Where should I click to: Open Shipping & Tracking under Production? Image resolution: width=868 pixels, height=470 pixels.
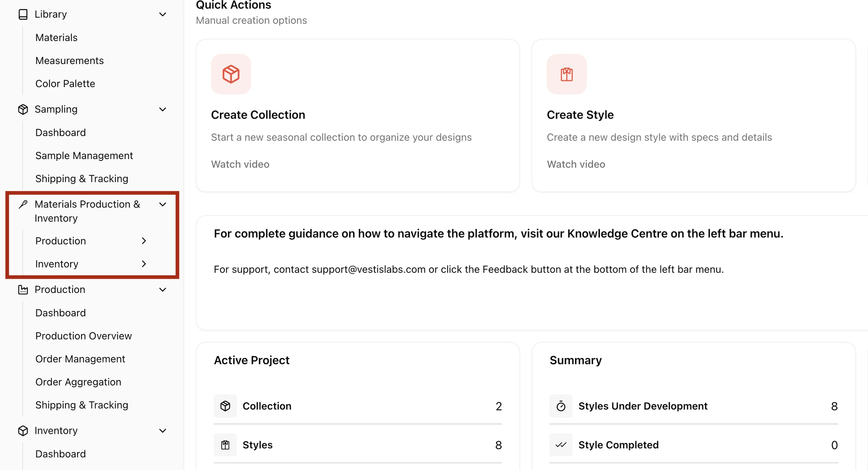pyautogui.click(x=82, y=405)
